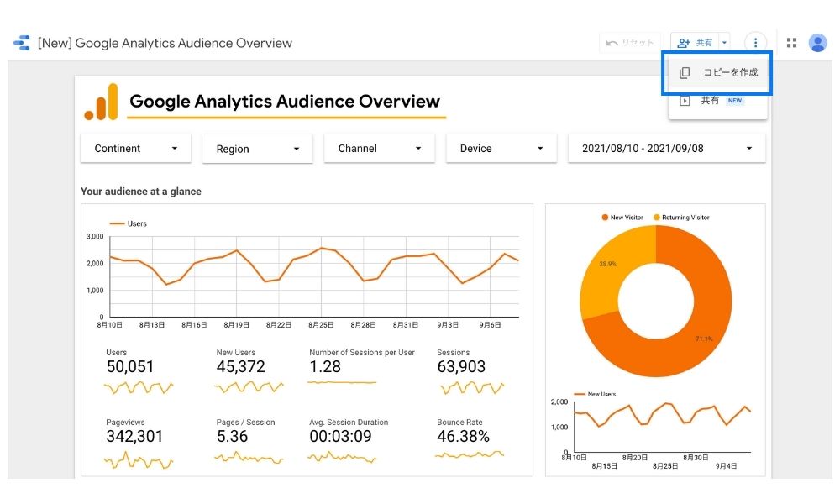
Task: Click the 9月6日 axis label in Users chart
Action: (x=491, y=325)
